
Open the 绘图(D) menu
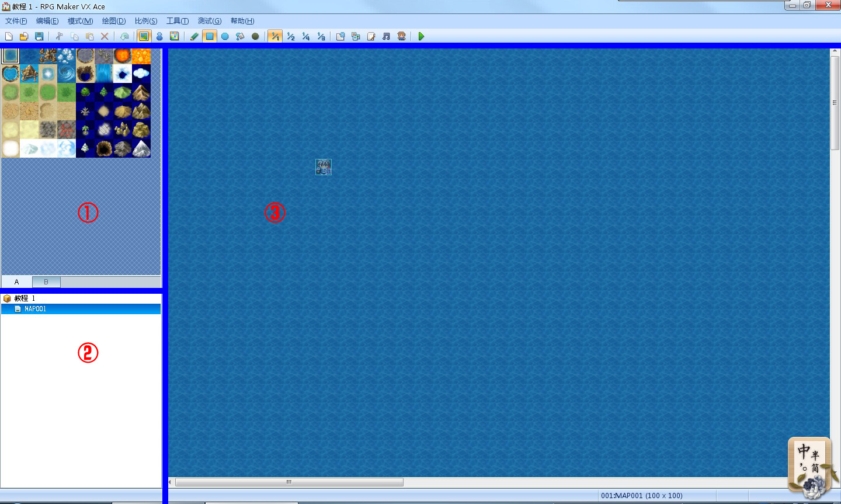pyautogui.click(x=114, y=21)
